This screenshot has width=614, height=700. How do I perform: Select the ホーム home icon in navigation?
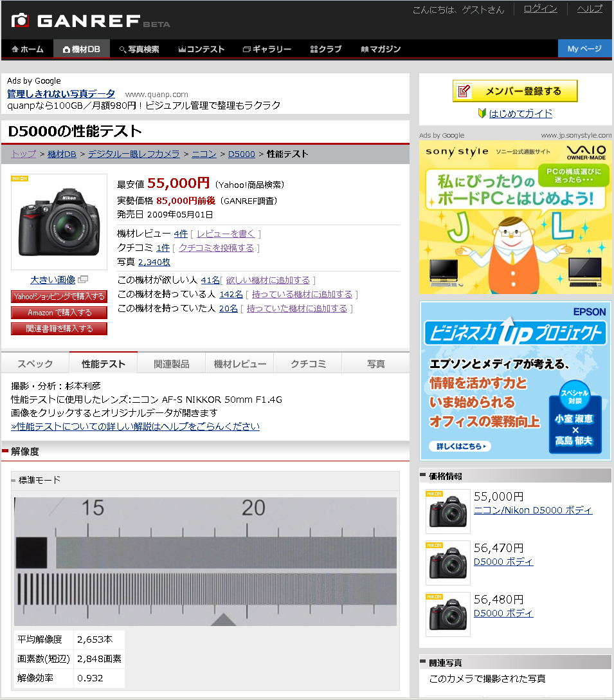14,49
